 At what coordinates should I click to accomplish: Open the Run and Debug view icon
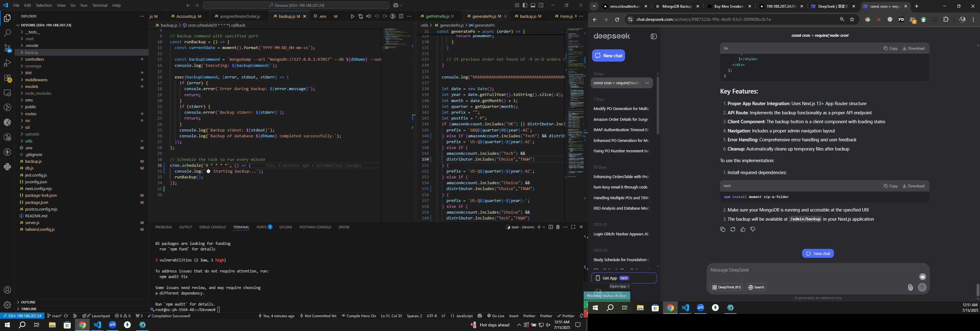click(x=7, y=63)
